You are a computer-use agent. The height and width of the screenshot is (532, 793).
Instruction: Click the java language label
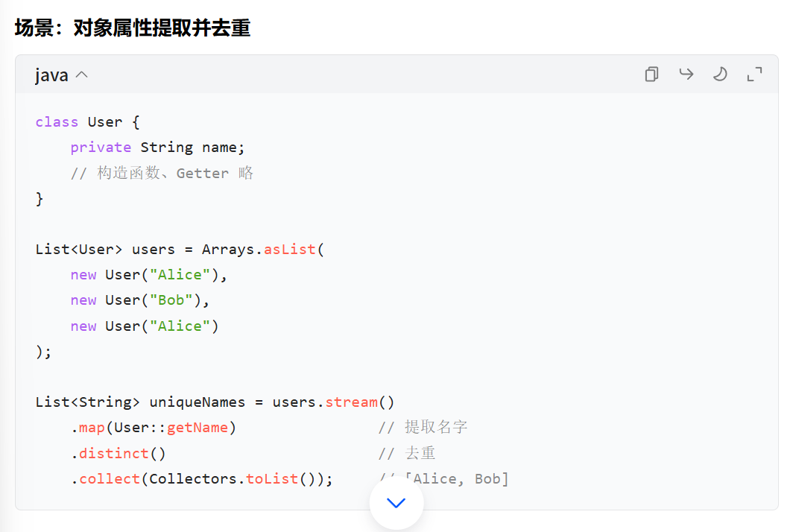coord(51,75)
